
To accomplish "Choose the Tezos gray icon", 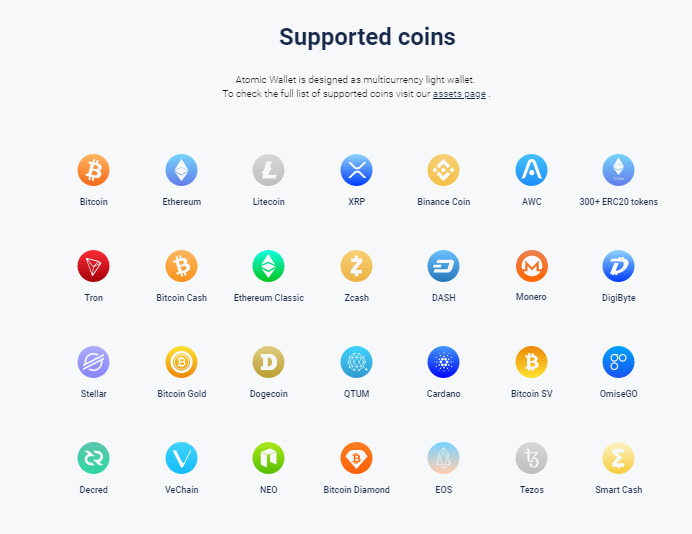I will pos(531,458).
